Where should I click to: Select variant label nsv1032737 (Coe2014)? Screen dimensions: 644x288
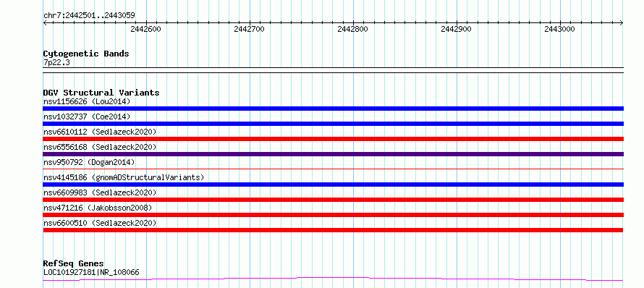pos(87,117)
